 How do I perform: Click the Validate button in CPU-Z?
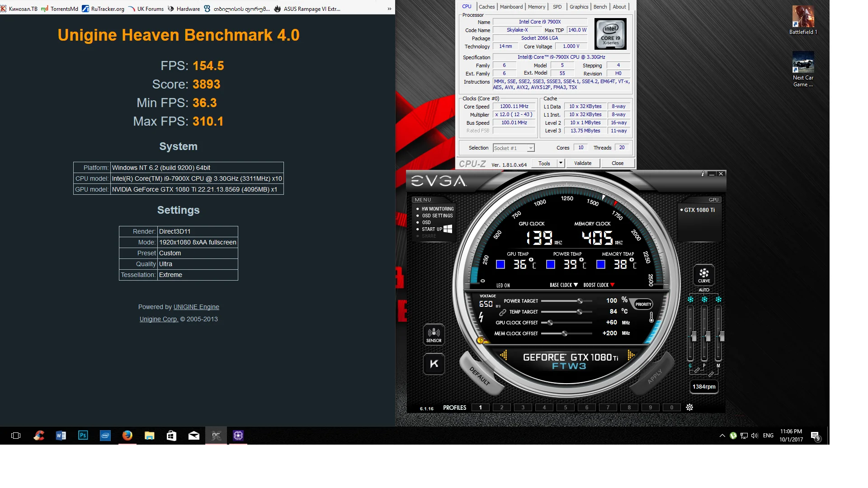(583, 163)
